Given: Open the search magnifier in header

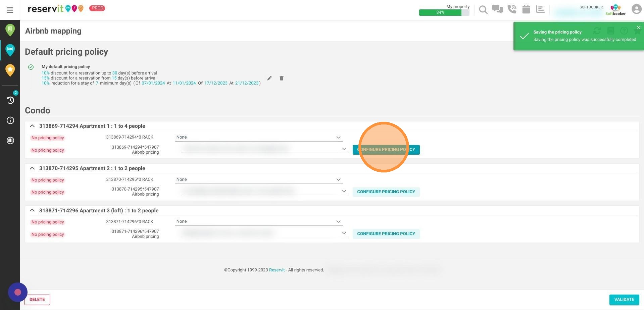Looking at the screenshot, I should 483,10.
